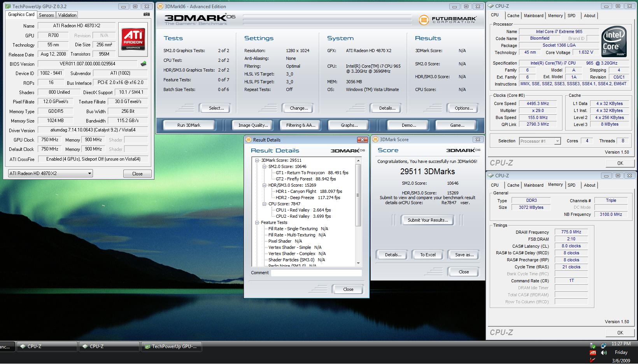This screenshot has width=638, height=364.
Task: Launch the Demo... button
Action: [409, 125]
